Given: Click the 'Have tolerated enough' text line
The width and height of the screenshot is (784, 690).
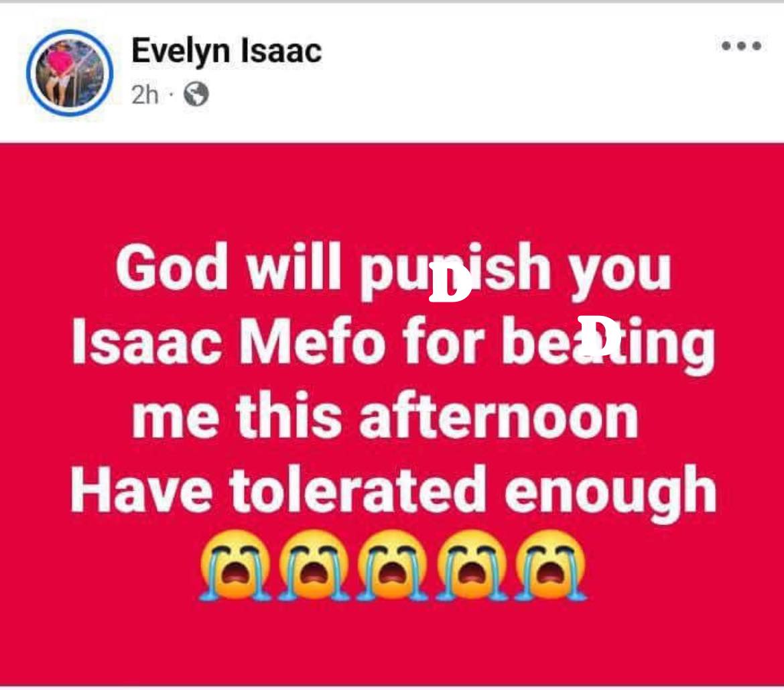Looking at the screenshot, I should 393,490.
